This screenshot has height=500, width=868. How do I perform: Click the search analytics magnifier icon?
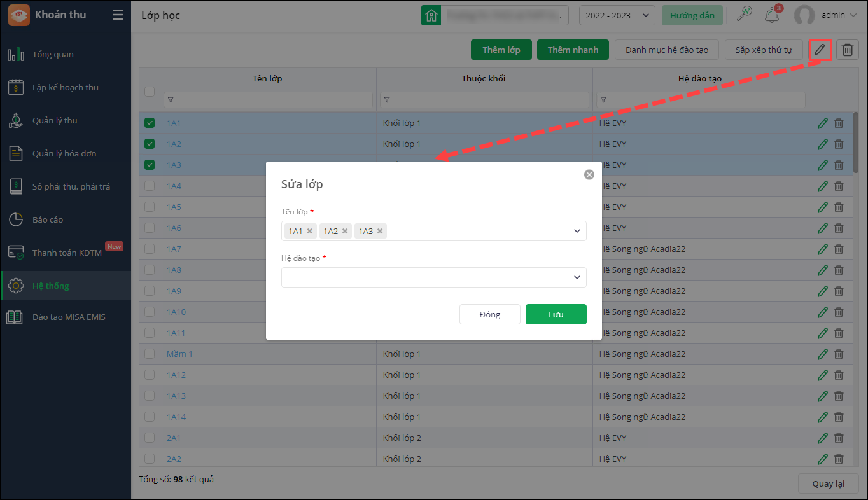744,15
